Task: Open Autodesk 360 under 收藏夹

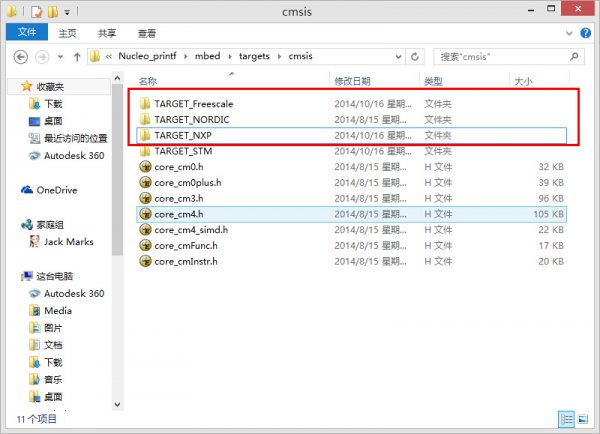Action: (74, 155)
